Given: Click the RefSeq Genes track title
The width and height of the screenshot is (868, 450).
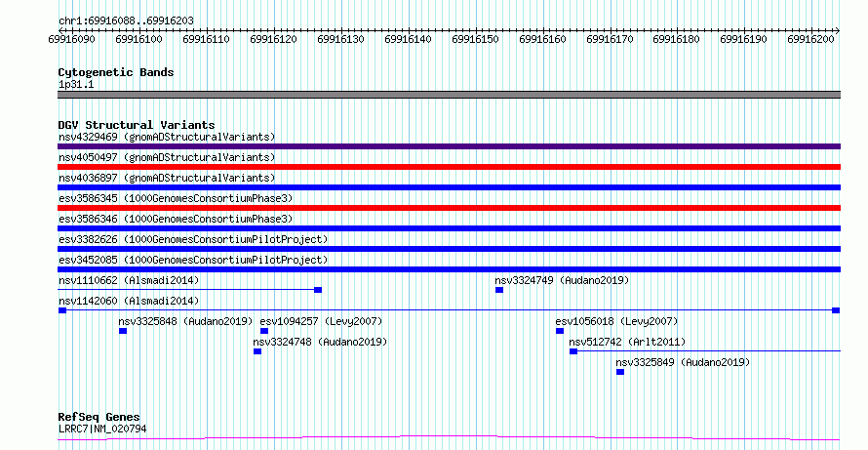Looking at the screenshot, I should pos(99,417).
